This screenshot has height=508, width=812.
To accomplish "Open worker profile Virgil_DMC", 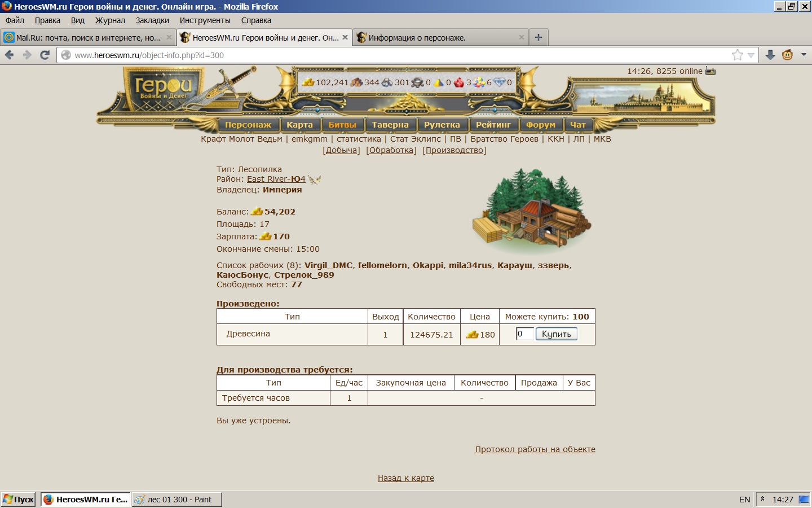I will [329, 265].
